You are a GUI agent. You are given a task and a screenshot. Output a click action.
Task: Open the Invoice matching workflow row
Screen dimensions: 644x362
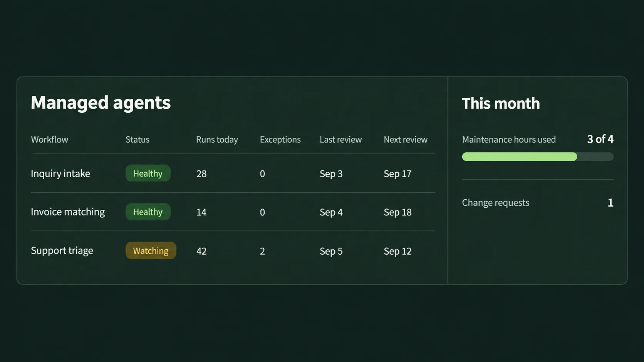[233, 212]
